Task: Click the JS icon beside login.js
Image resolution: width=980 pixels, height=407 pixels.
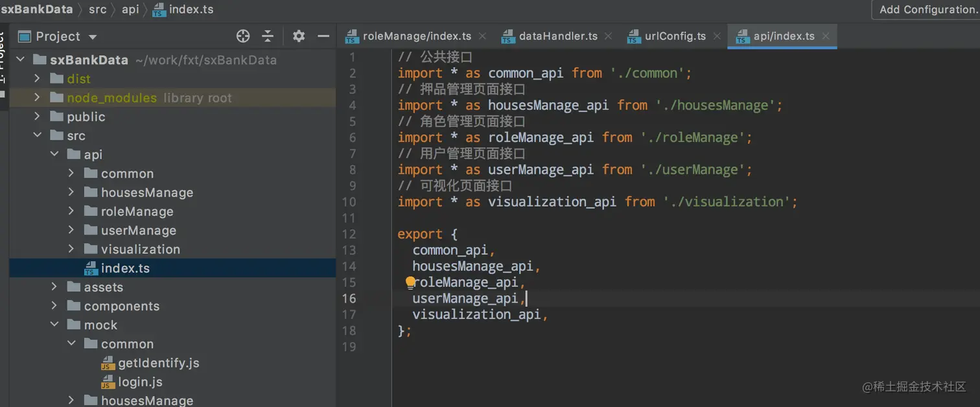Action: tap(108, 382)
